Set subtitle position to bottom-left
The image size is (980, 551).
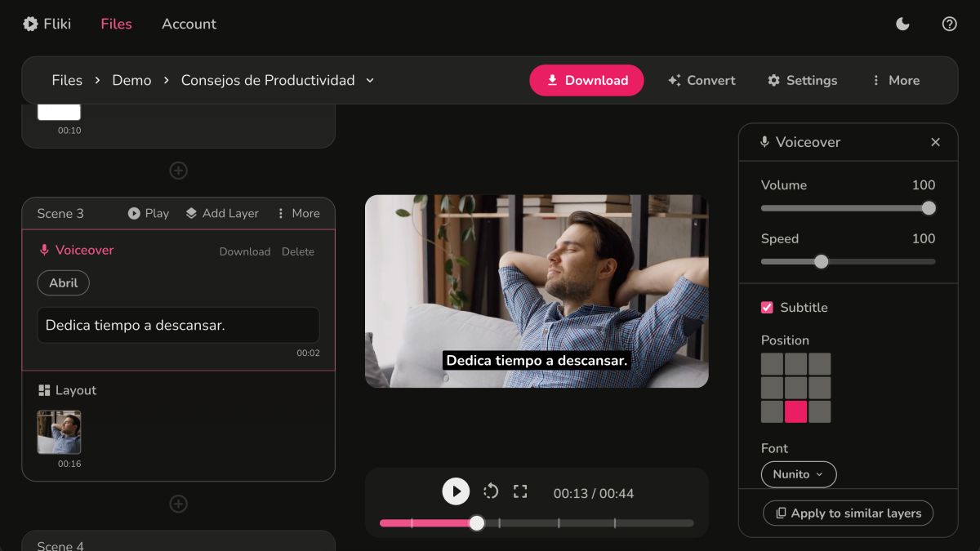pos(772,411)
